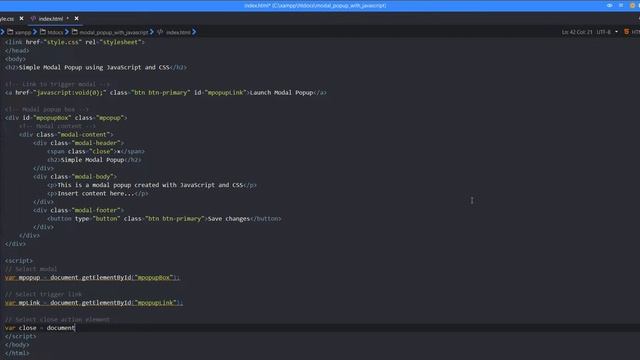Open the UTF-8 encoding dropdown
640x360 pixels.
607,32
